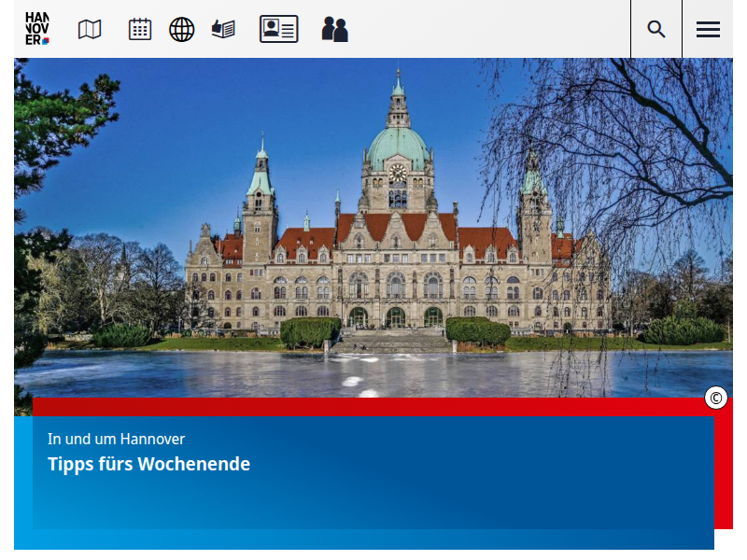Show the image copyright info circle

pos(716,398)
